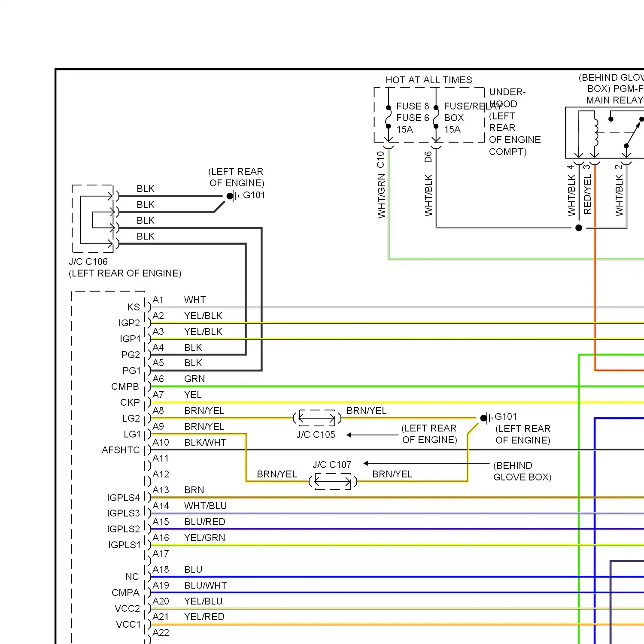Click the "IGPLS3" signal label
Screen dimensions: 644x644
123,513
